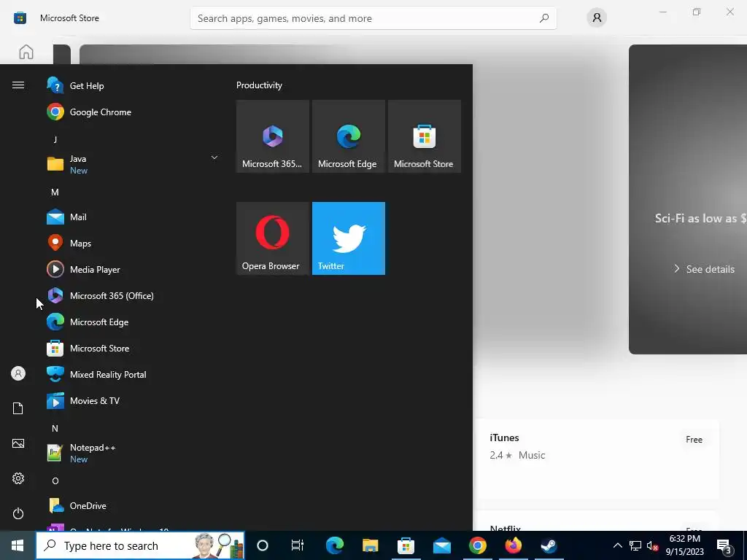The height and width of the screenshot is (560, 747).
Task: Open Get Help from the Start app list
Action: pos(133,86)
